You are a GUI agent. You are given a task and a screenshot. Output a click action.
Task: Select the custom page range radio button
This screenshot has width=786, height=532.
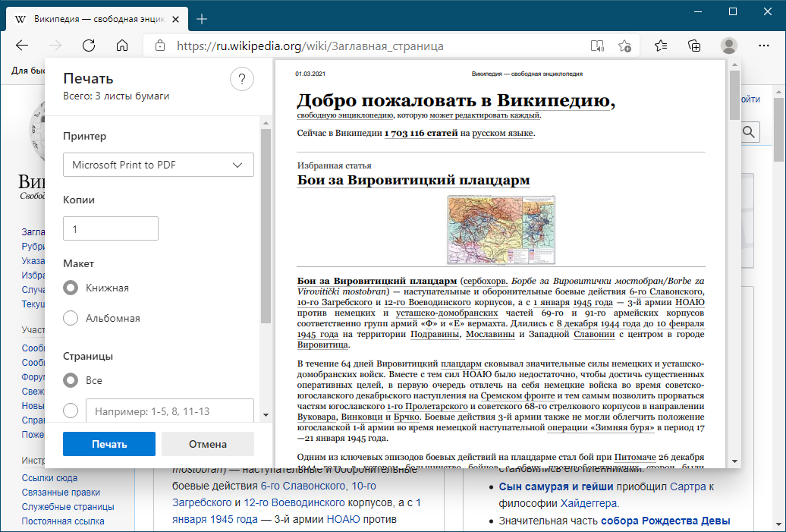point(71,411)
